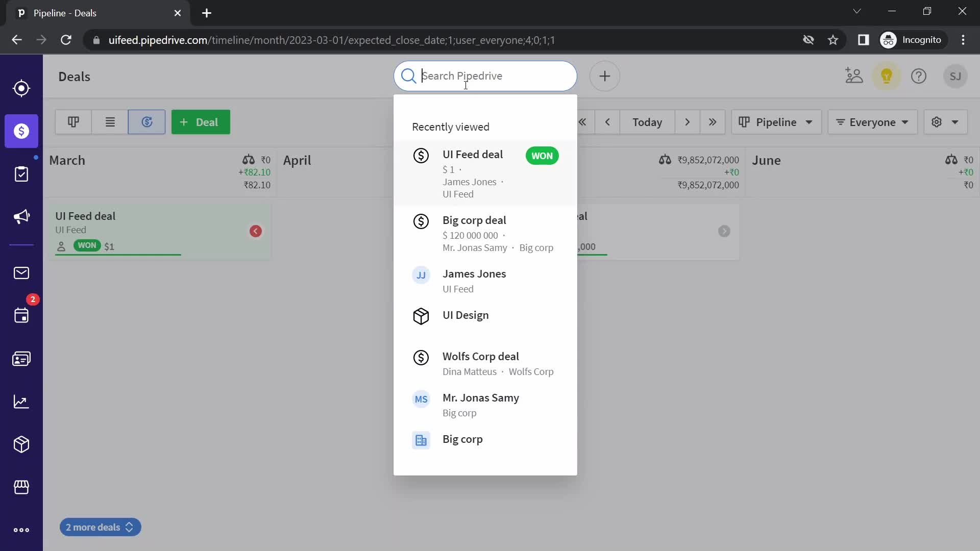Click the ₹9,852,072,000 total value

pyautogui.click(x=708, y=185)
